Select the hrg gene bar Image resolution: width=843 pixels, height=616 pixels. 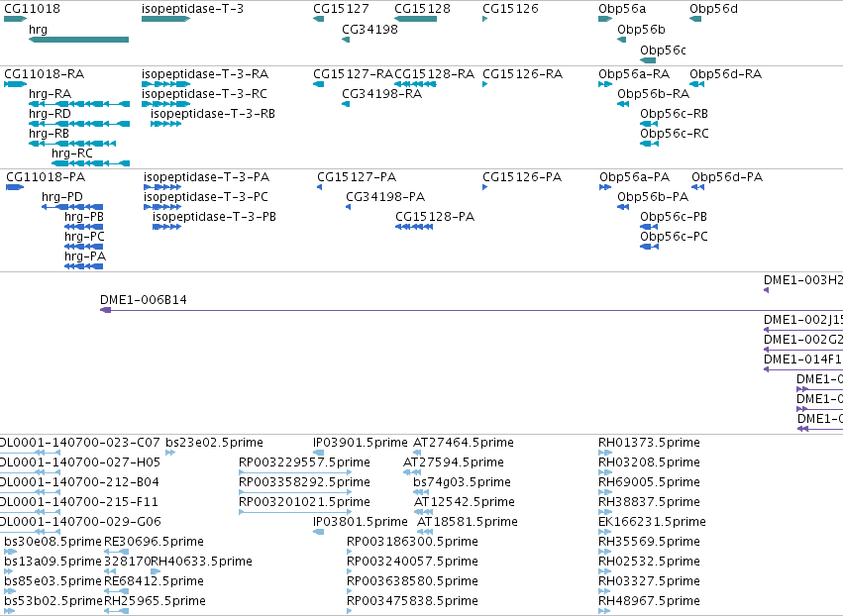tap(78, 40)
